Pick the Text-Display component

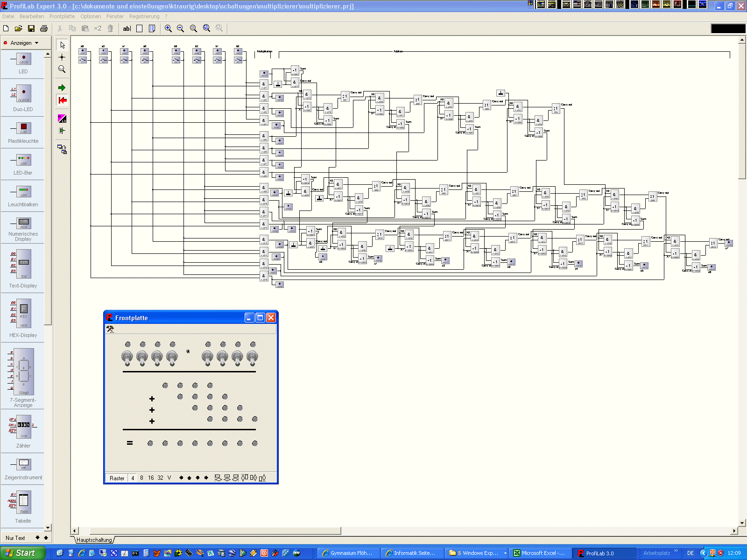[x=23, y=269]
